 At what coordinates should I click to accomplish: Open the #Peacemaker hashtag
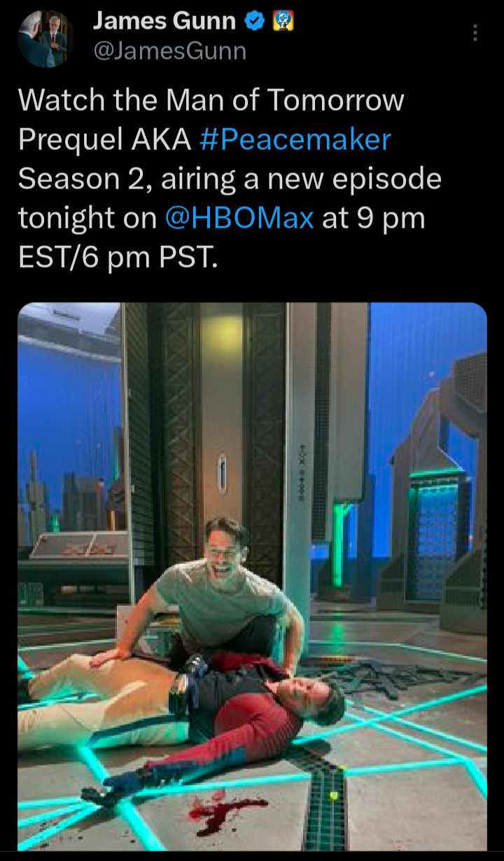tap(295, 139)
